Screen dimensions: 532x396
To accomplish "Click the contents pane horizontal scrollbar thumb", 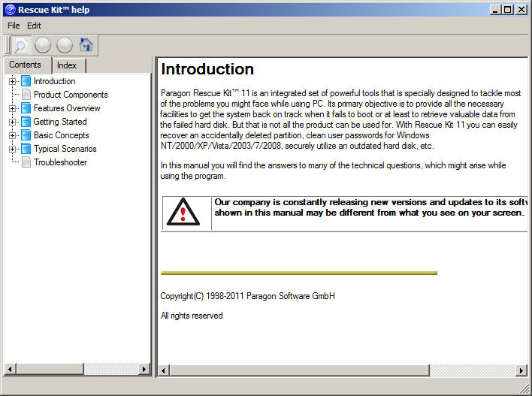I will click(x=50, y=369).
